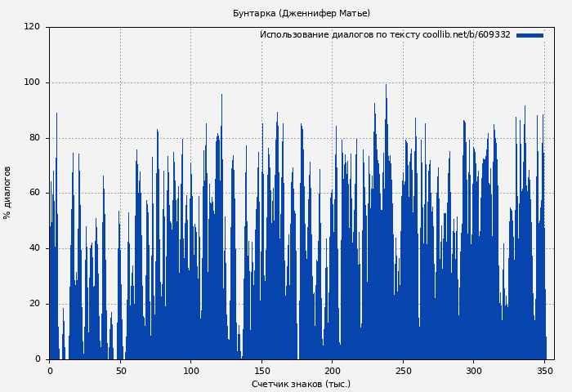Click the y-axis tick label 100 on the left
The width and height of the screenshot is (572, 392).
(x=32, y=82)
